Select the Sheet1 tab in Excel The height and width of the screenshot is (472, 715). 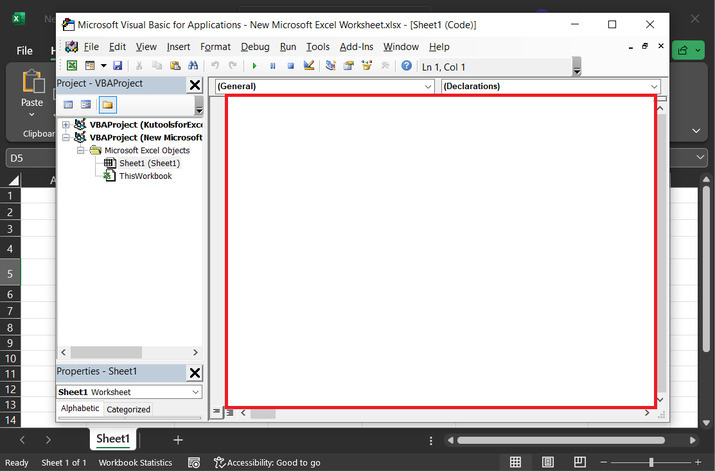(113, 439)
